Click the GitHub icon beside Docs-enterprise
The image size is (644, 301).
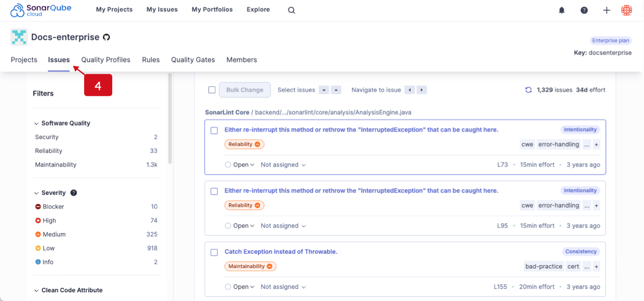point(106,37)
